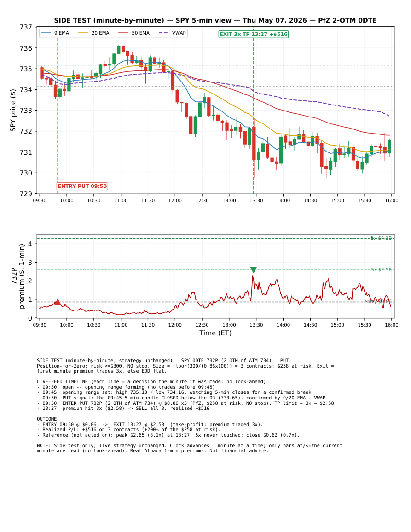Click the Position-for-Zero risk description line
Screen dimensions: 411x532
pyautogui.click(x=185, y=366)
